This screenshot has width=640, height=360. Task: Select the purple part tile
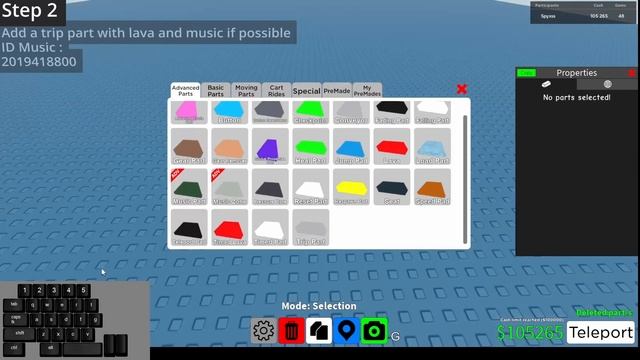point(270,147)
